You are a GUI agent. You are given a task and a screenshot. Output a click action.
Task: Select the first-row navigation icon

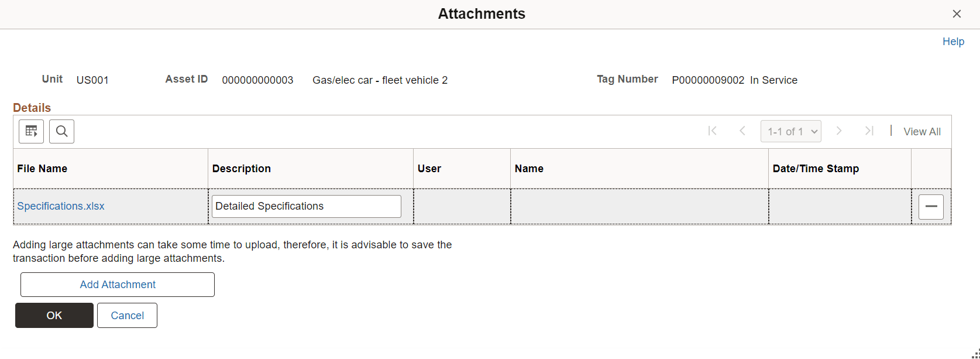pos(713,131)
